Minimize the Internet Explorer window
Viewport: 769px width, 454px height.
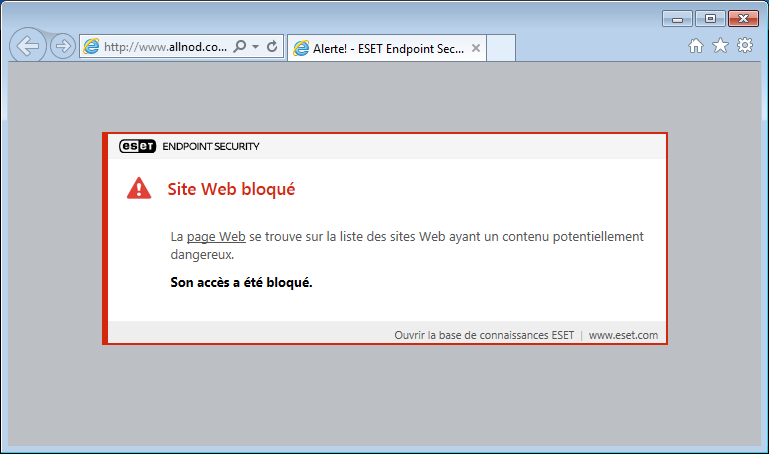(x=677, y=19)
